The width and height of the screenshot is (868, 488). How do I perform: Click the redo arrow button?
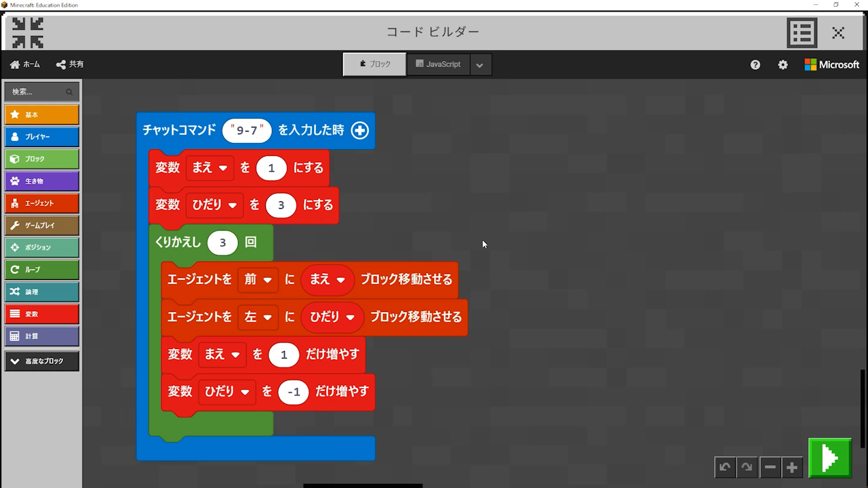[747, 467]
